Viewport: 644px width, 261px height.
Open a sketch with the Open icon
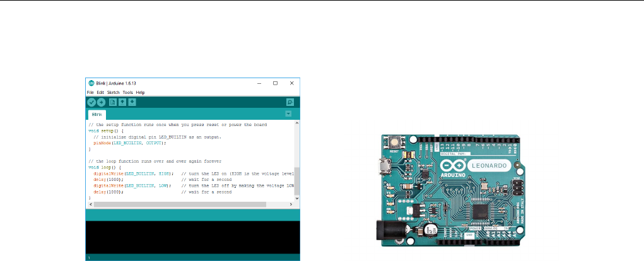pos(122,102)
